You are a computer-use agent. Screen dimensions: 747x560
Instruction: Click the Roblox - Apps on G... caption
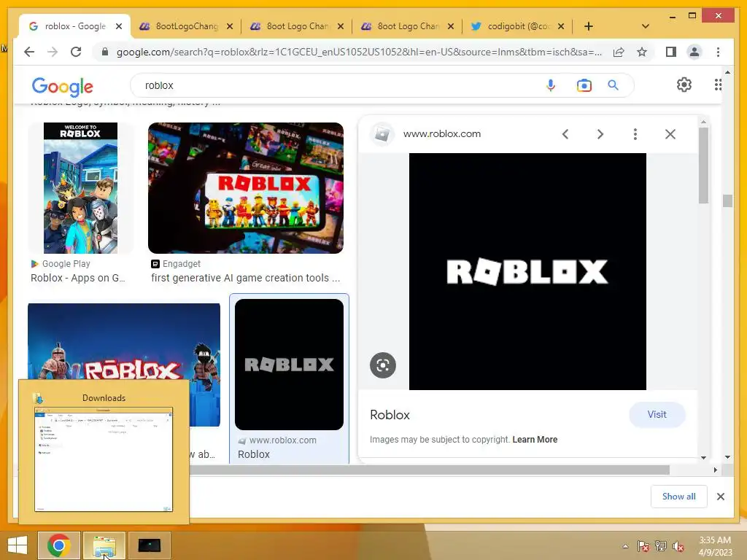coord(77,278)
